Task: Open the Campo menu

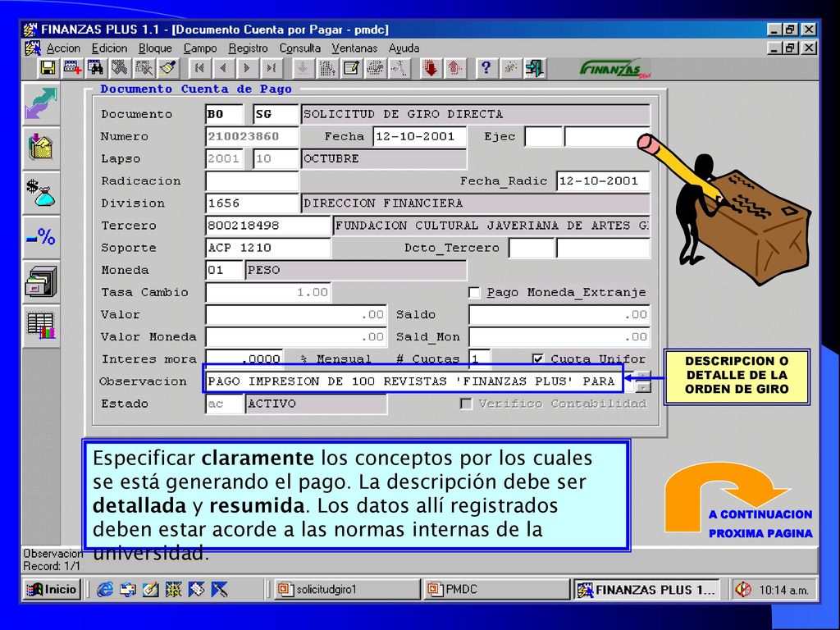Action: (200, 48)
